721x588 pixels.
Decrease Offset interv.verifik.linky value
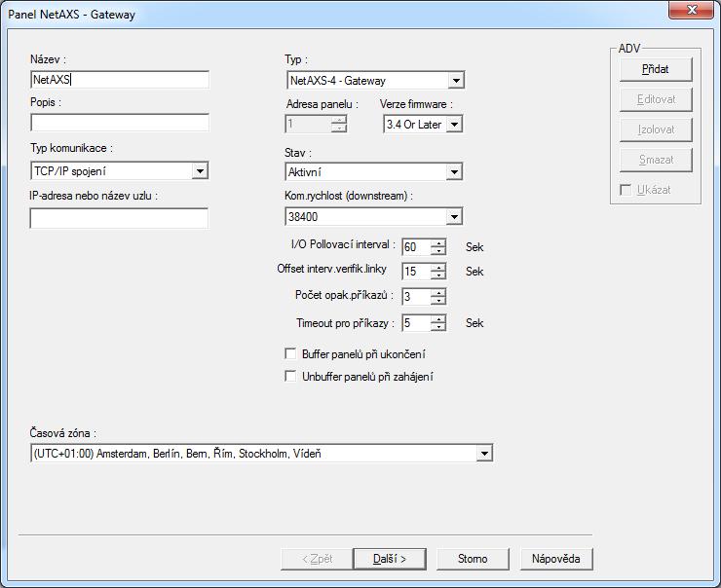438,276
